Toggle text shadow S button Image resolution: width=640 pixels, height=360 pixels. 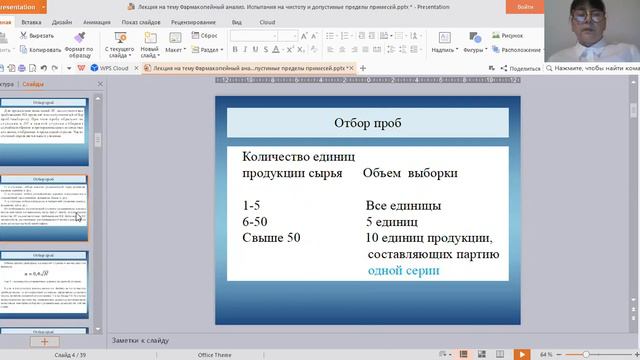click(266, 49)
